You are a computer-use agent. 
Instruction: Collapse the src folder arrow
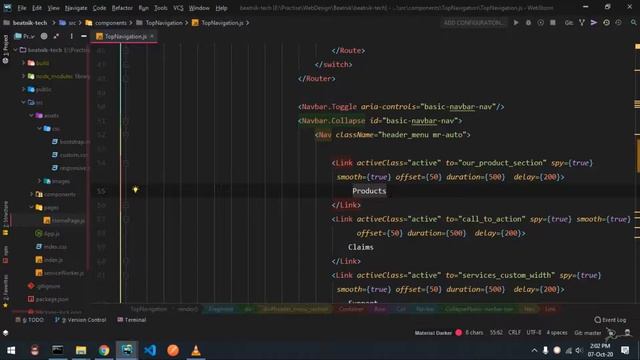click(x=23, y=102)
